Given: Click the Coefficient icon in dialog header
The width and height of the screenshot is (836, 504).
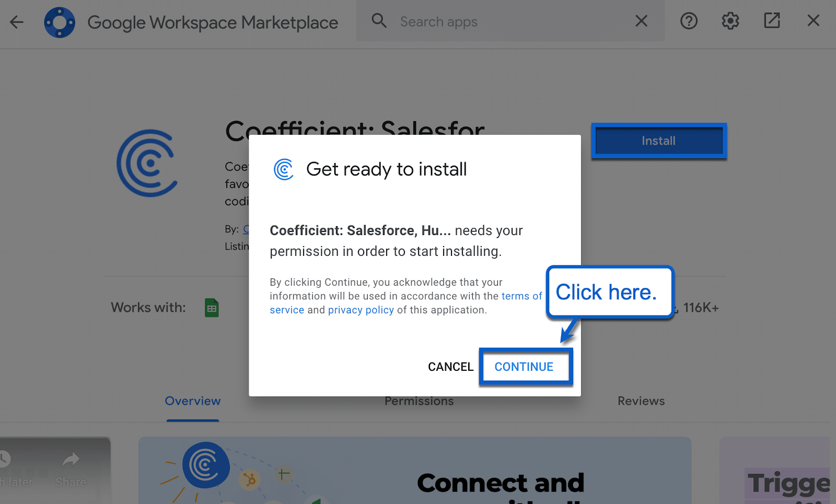Looking at the screenshot, I should pos(284,169).
